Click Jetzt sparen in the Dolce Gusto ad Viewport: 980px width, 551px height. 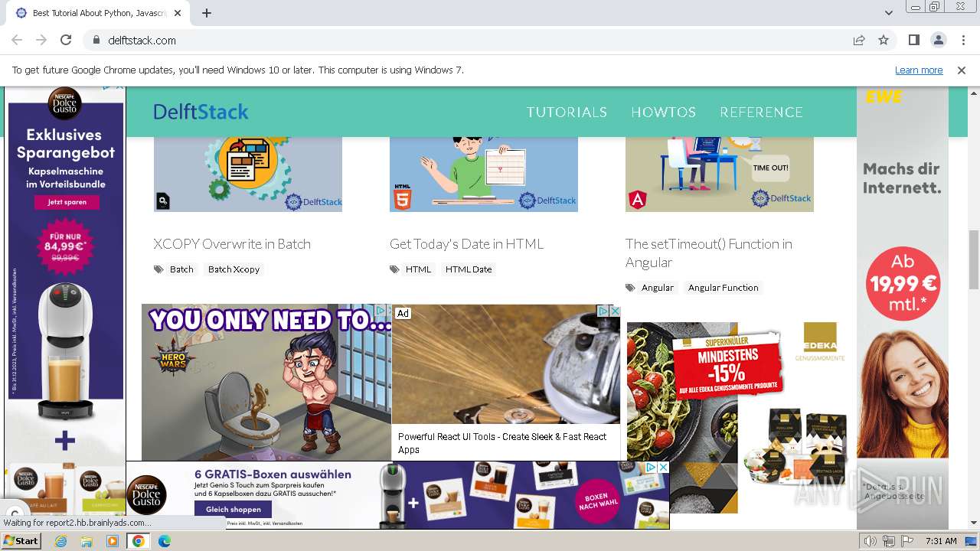[x=67, y=202]
